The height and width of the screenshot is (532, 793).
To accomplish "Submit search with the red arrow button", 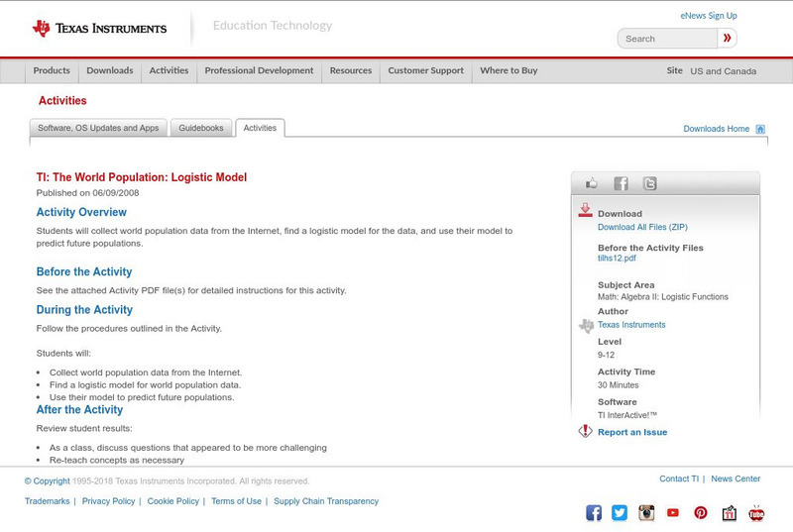I will coord(727,38).
